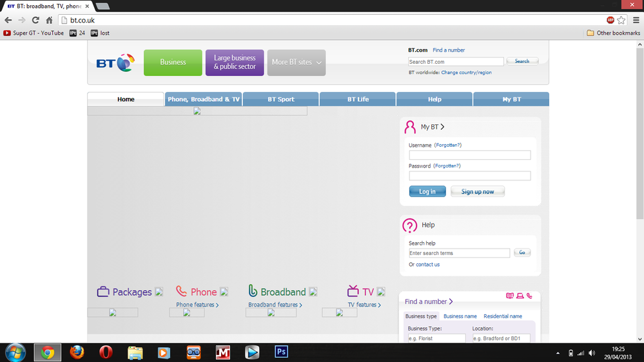Click the Search button

tap(522, 61)
